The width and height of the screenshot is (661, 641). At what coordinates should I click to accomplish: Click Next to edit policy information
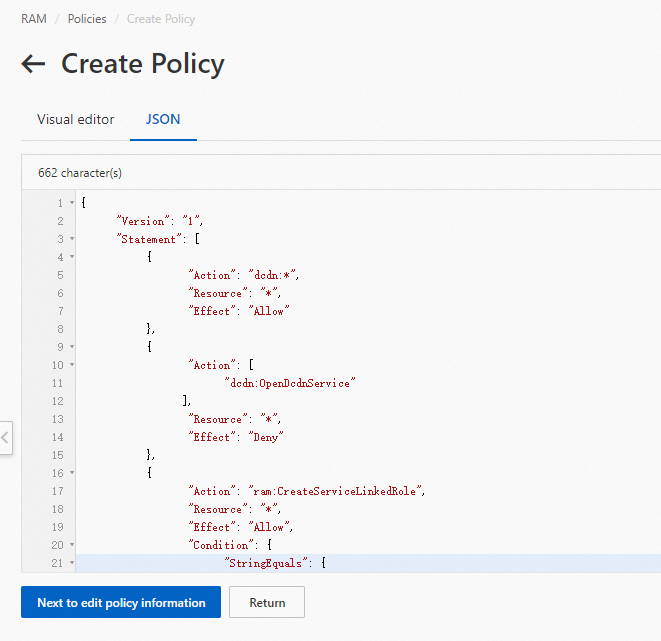(121, 602)
